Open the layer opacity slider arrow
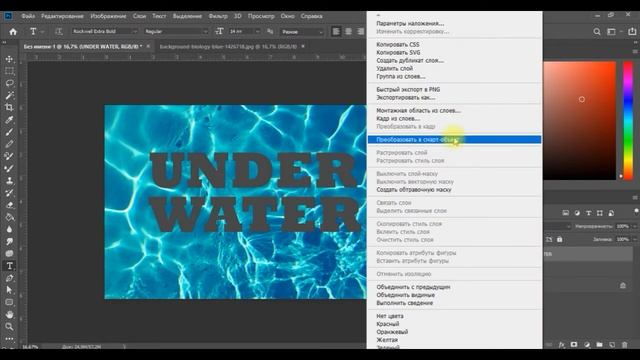 click(635, 226)
